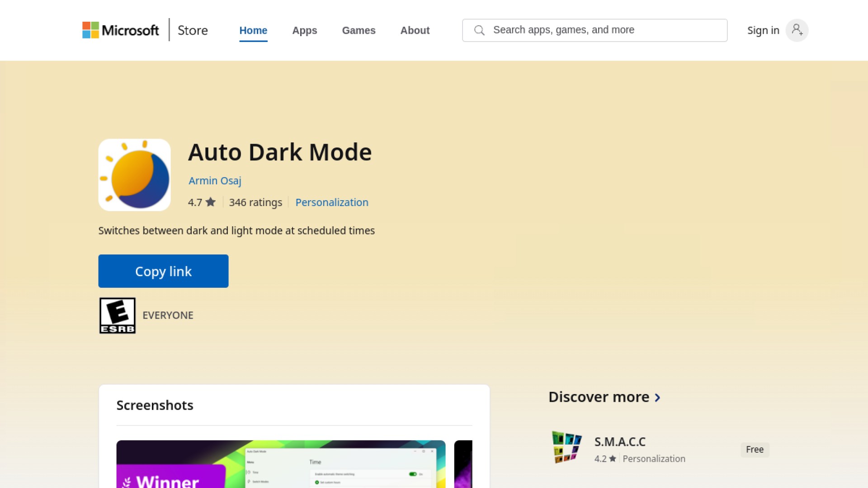
Task: Open the Home tab
Action: click(253, 30)
